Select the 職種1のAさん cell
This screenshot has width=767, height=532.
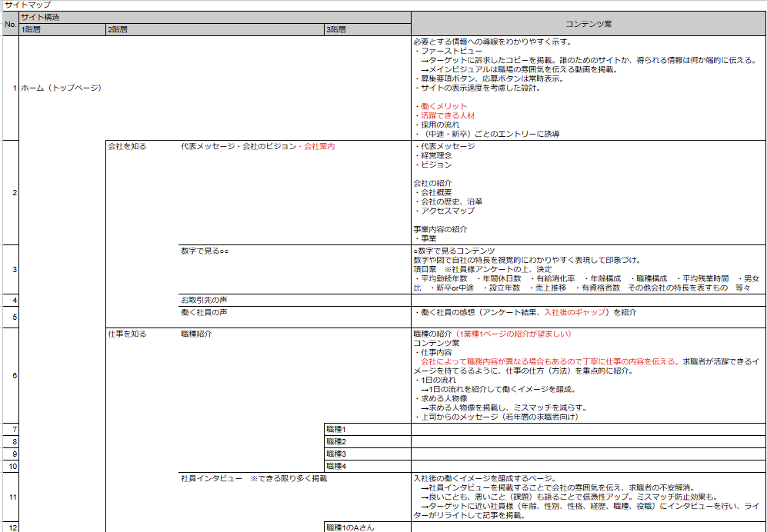point(368,527)
